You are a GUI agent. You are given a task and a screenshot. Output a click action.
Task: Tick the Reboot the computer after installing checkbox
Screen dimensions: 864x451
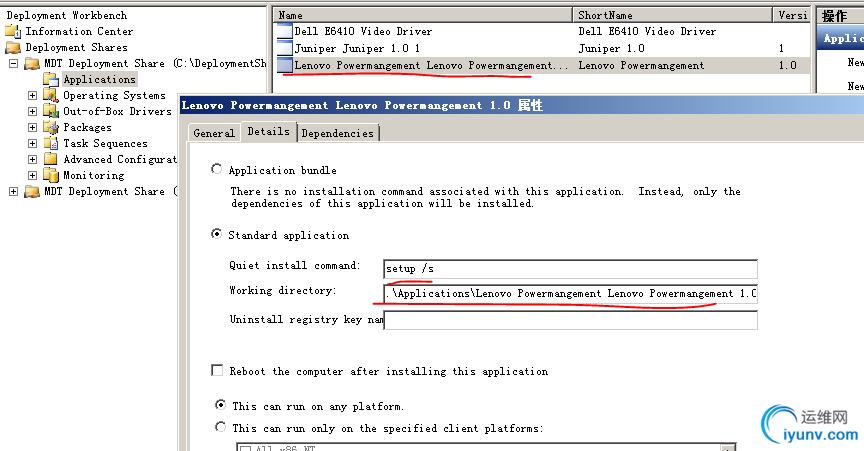point(217,370)
